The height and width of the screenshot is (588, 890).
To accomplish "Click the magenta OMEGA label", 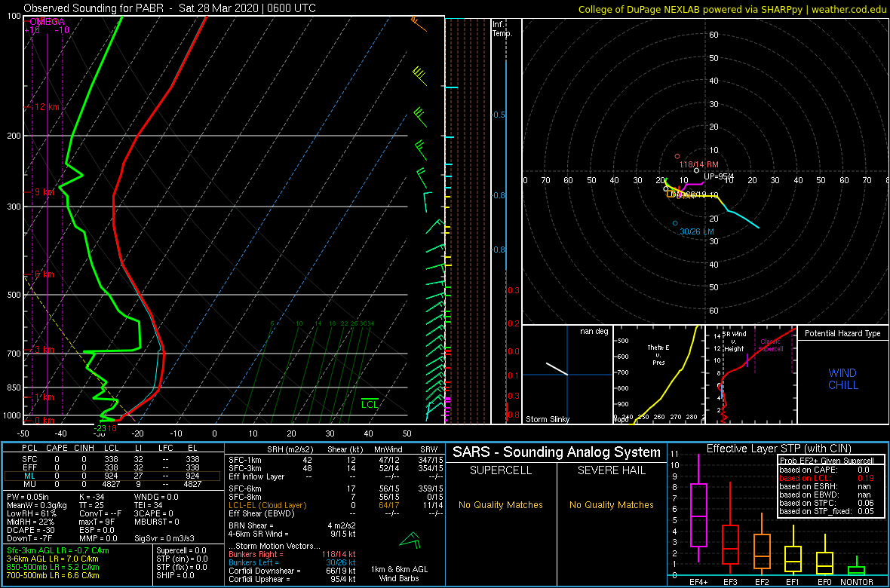I will pos(48,21).
